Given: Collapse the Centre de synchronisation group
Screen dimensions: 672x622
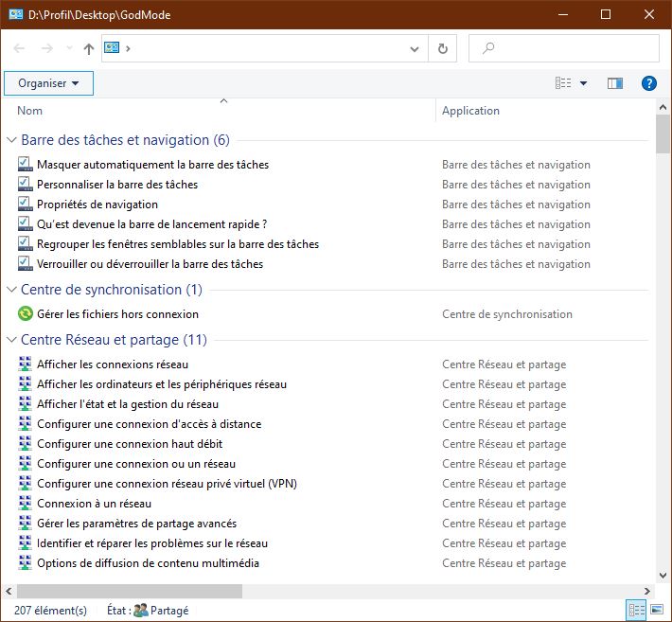Looking at the screenshot, I should click(12, 290).
